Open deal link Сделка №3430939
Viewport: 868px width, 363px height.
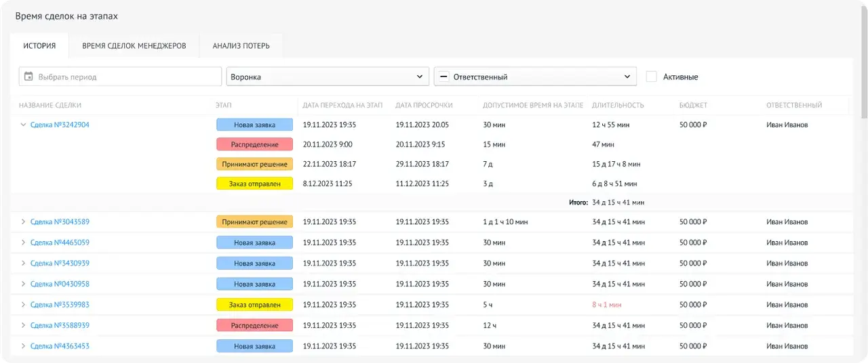[x=60, y=263]
